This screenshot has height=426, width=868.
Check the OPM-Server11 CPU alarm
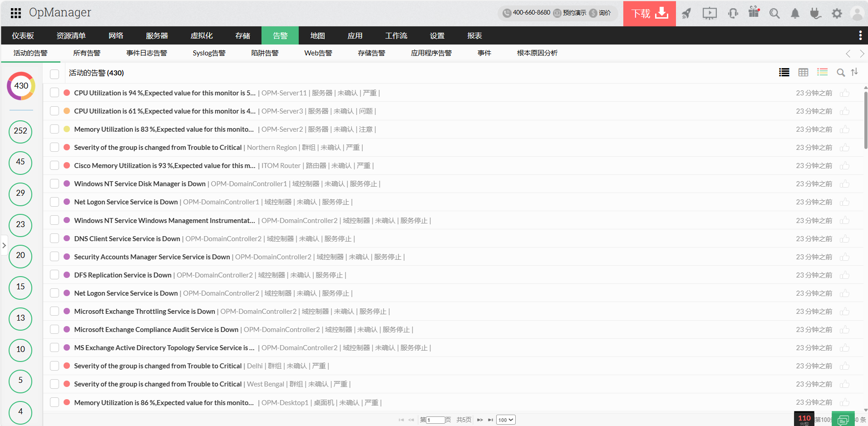click(54, 93)
